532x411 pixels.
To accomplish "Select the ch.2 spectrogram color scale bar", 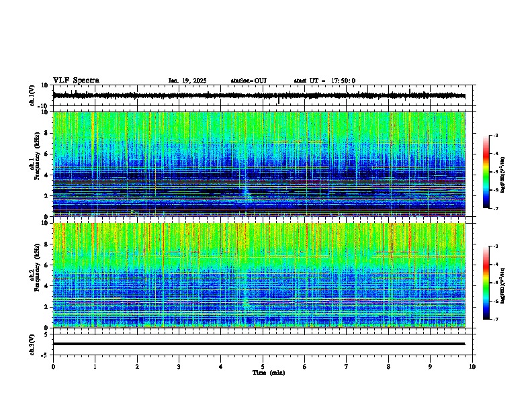I will (486, 283).
